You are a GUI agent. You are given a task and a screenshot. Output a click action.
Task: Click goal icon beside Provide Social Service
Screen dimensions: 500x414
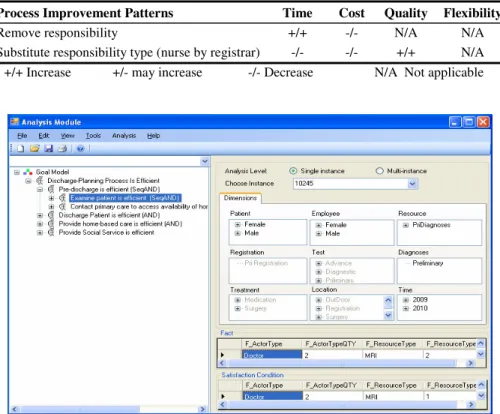pyautogui.click(x=51, y=232)
